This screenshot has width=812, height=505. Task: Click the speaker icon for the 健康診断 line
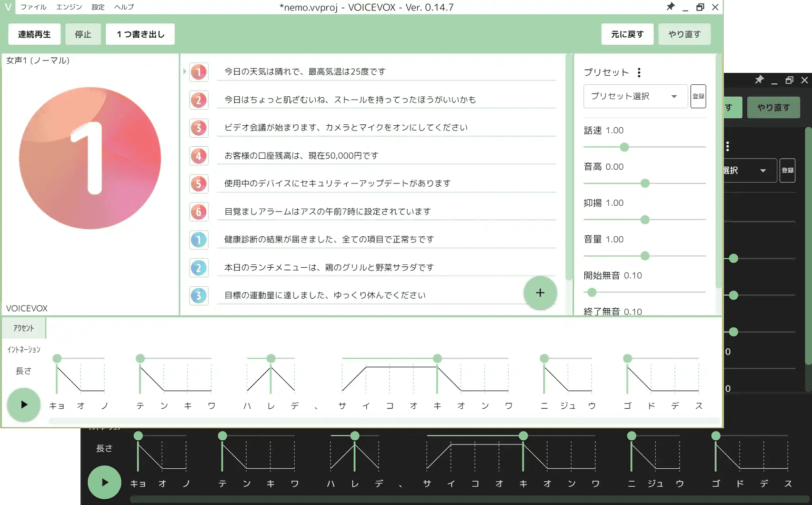point(199,240)
